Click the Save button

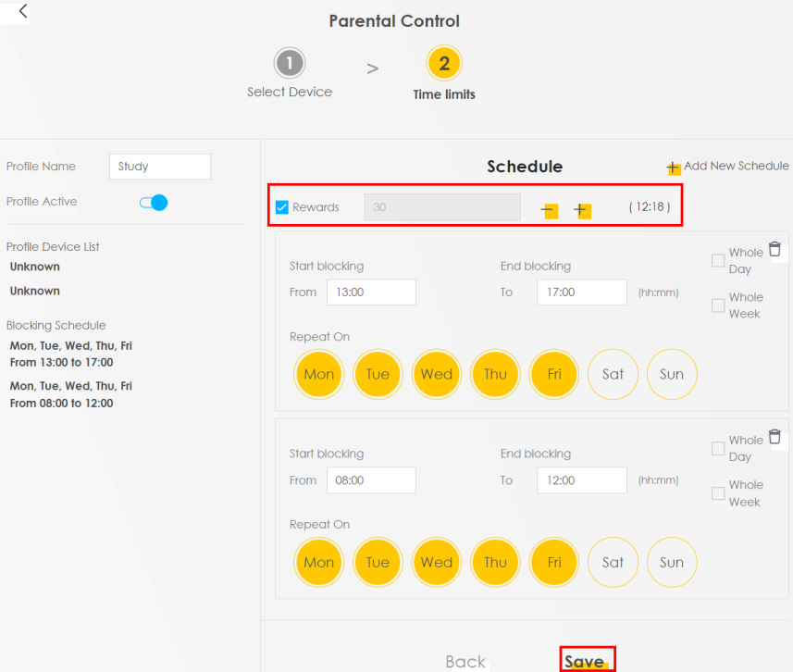coord(587,661)
